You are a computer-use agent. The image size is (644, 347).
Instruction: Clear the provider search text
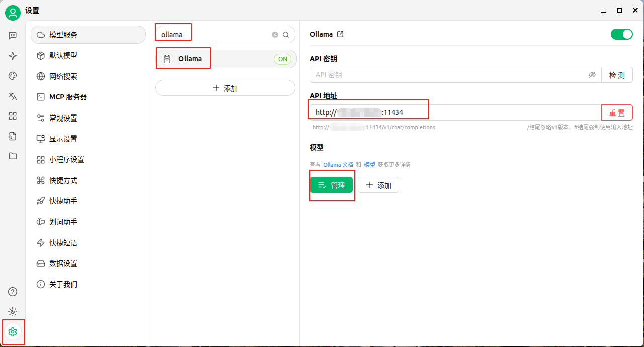pyautogui.click(x=275, y=35)
